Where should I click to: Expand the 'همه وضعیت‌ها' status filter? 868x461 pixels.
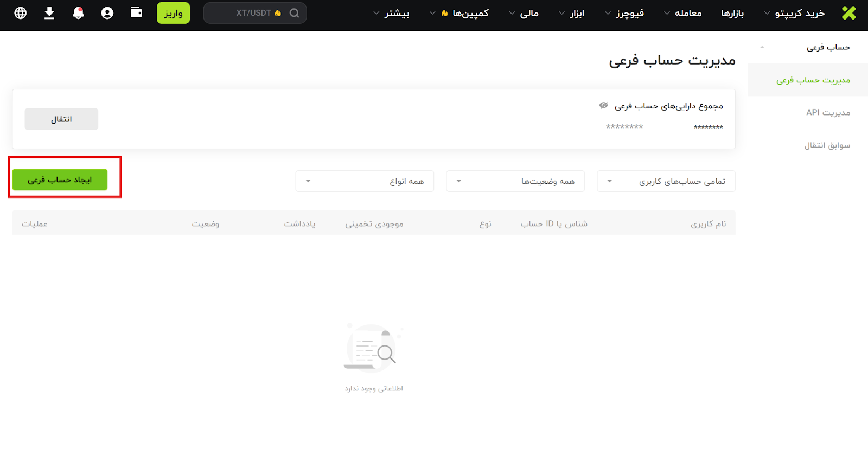[515, 181]
